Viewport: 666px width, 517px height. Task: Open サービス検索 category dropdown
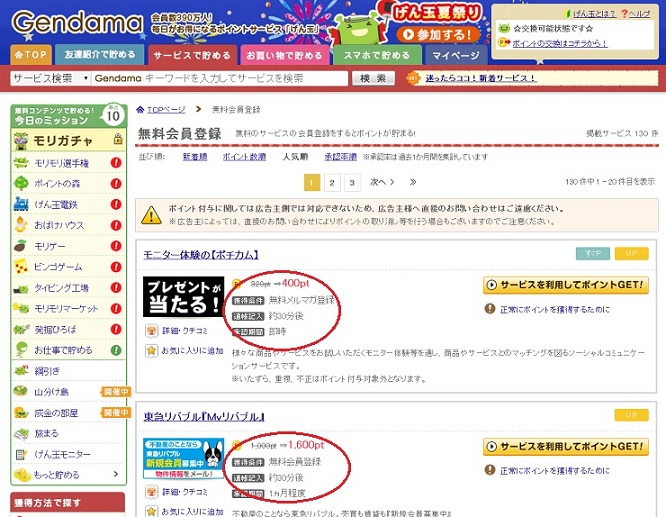click(51, 79)
